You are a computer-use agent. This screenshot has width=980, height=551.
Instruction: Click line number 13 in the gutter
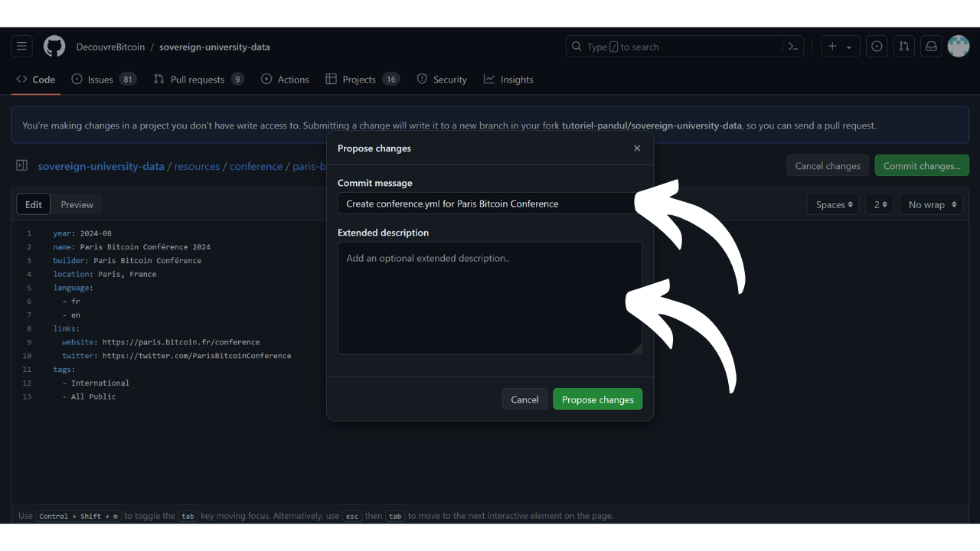27,396
